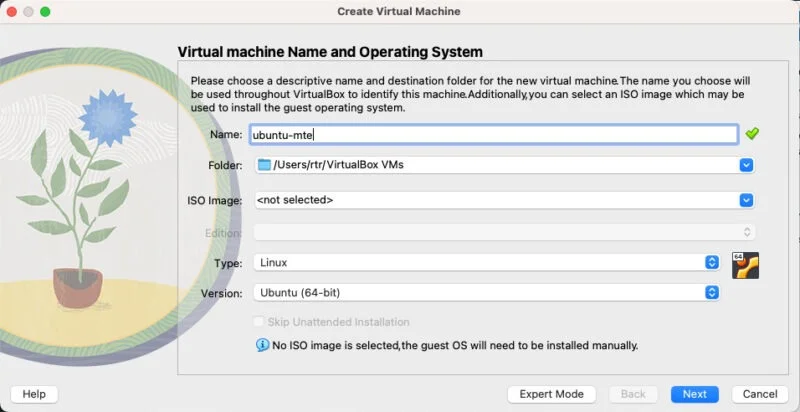Image resolution: width=800 pixels, height=412 pixels.
Task: Cancel the Create Virtual Machine dialog
Action: [x=760, y=394]
